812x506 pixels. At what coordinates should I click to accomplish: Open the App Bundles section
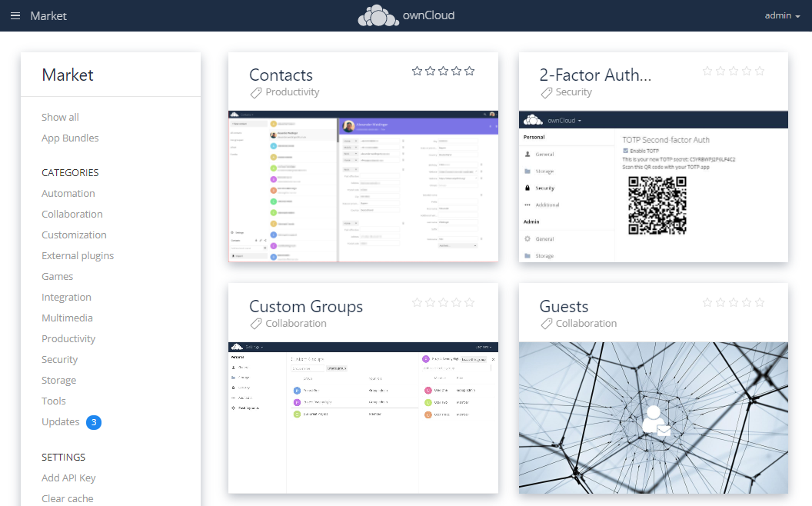(70, 138)
